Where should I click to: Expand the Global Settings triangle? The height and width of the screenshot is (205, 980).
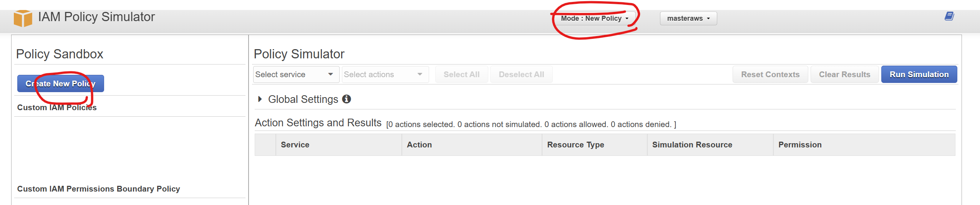click(260, 99)
